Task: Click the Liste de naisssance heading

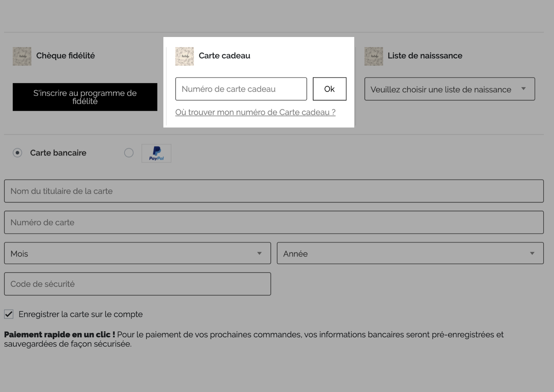Action: tap(425, 56)
